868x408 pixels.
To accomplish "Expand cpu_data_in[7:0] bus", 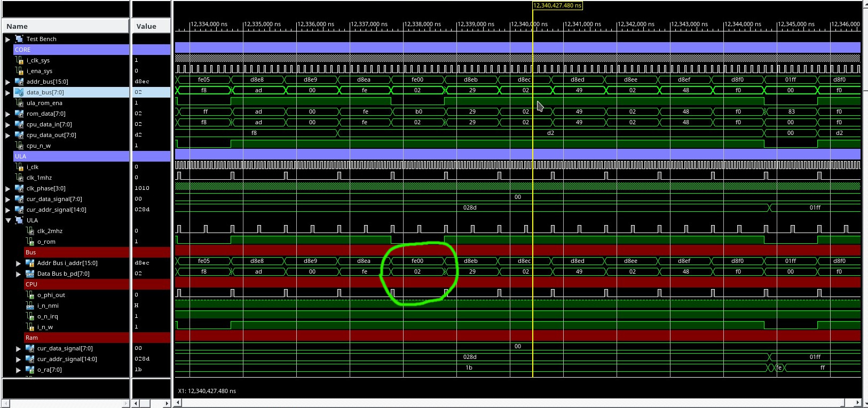I will pos(7,124).
